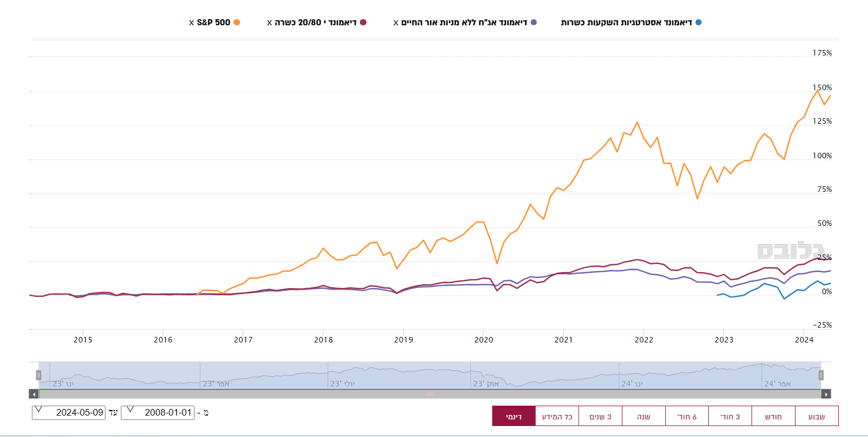Select the 3 שנים time range
Screen dimensions: 868x437
pos(600,416)
